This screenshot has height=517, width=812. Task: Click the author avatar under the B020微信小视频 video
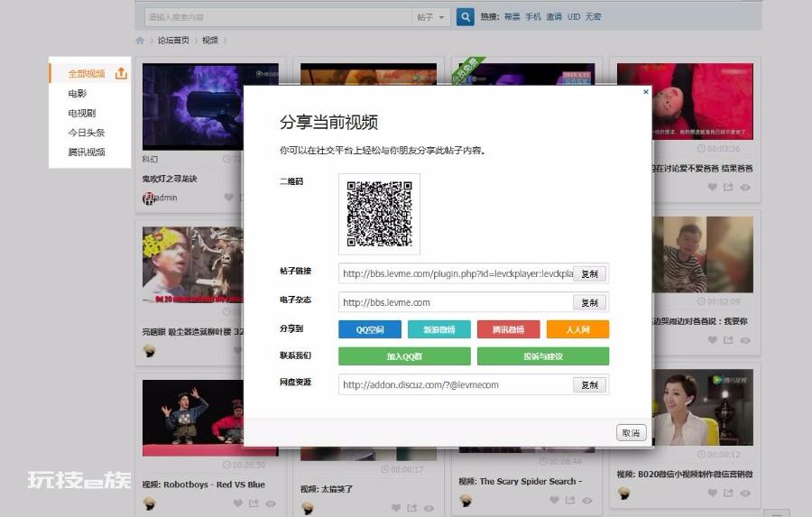click(x=624, y=494)
